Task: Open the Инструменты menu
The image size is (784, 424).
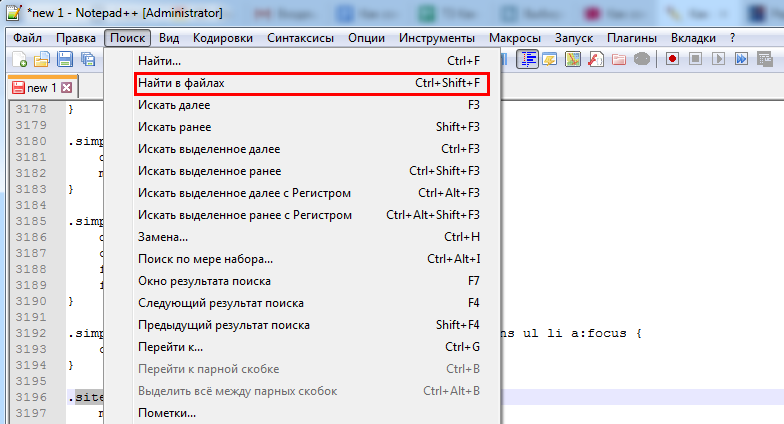Action: point(436,38)
